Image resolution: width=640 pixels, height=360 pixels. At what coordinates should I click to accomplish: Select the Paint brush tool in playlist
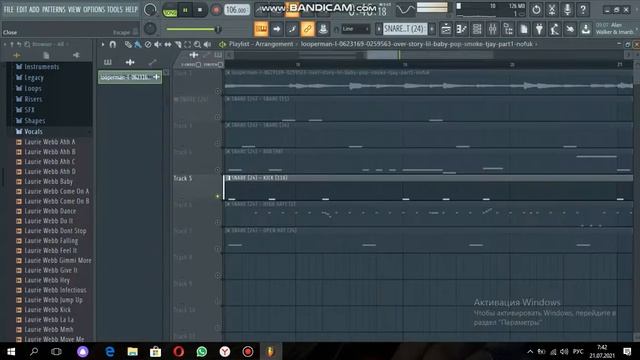pos(138,44)
